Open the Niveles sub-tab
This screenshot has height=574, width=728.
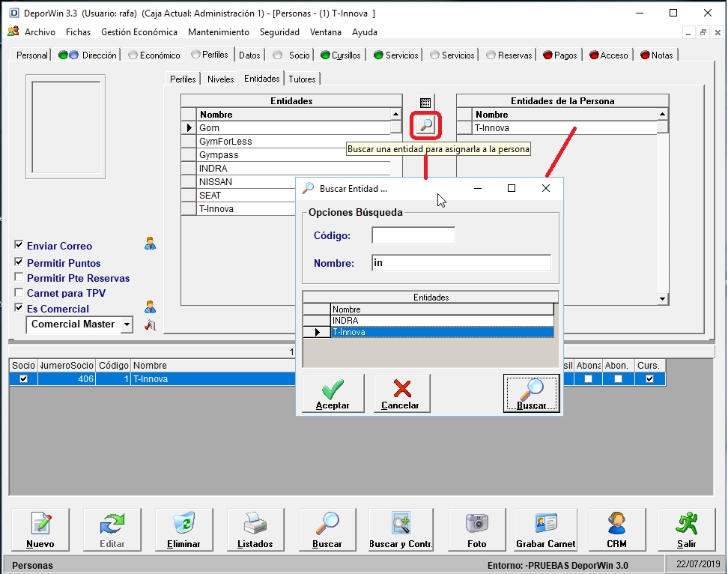pyautogui.click(x=220, y=79)
